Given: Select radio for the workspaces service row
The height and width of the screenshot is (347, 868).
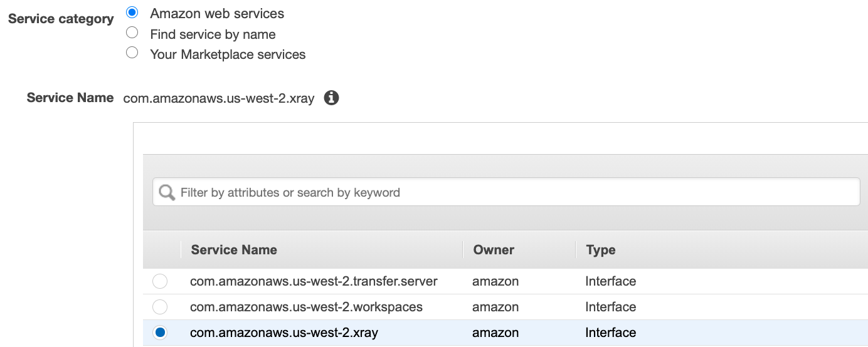Looking at the screenshot, I should 160,307.
